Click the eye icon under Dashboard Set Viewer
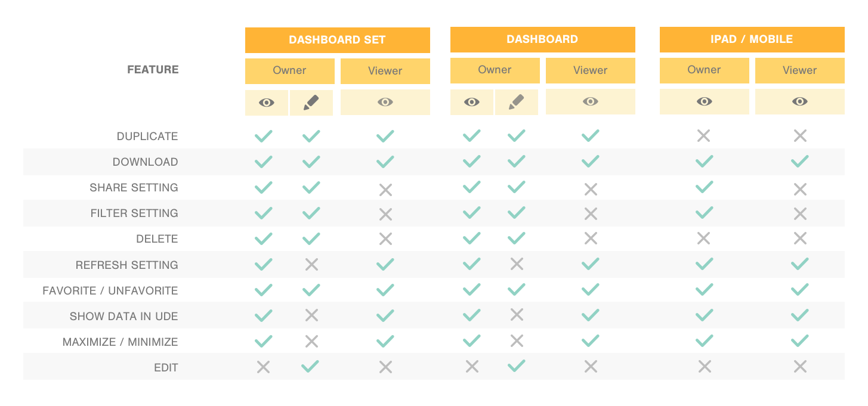This screenshot has height=406, width=868. tap(385, 103)
